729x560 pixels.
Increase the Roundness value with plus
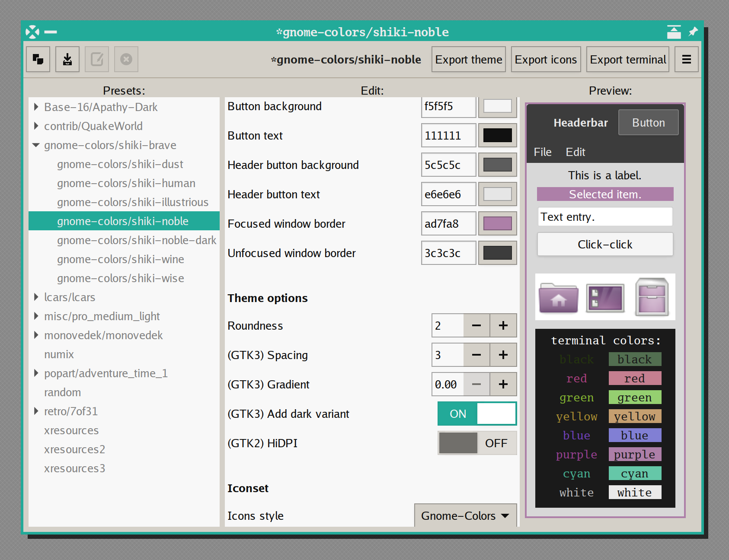(503, 325)
